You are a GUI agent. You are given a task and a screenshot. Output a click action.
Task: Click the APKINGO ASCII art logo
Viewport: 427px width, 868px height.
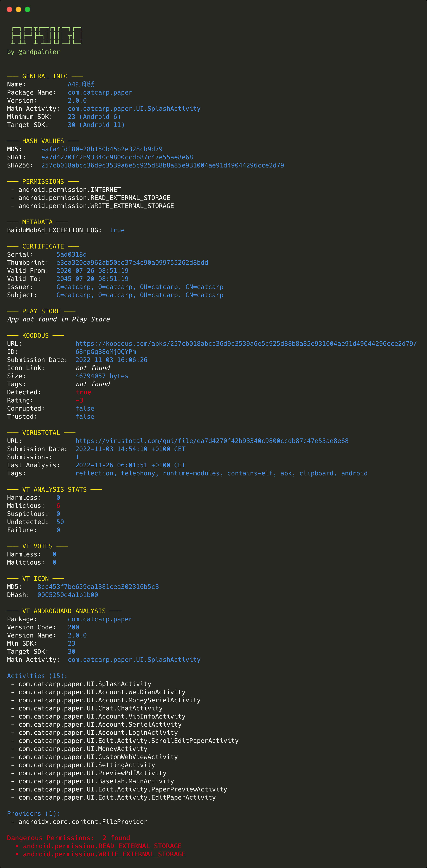pyautogui.click(x=46, y=36)
